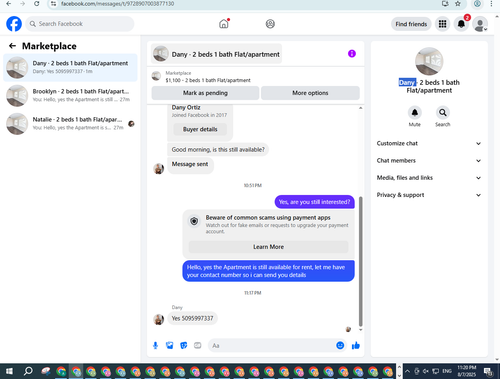
Task: Open the GIF picker icon
Action: [198, 346]
